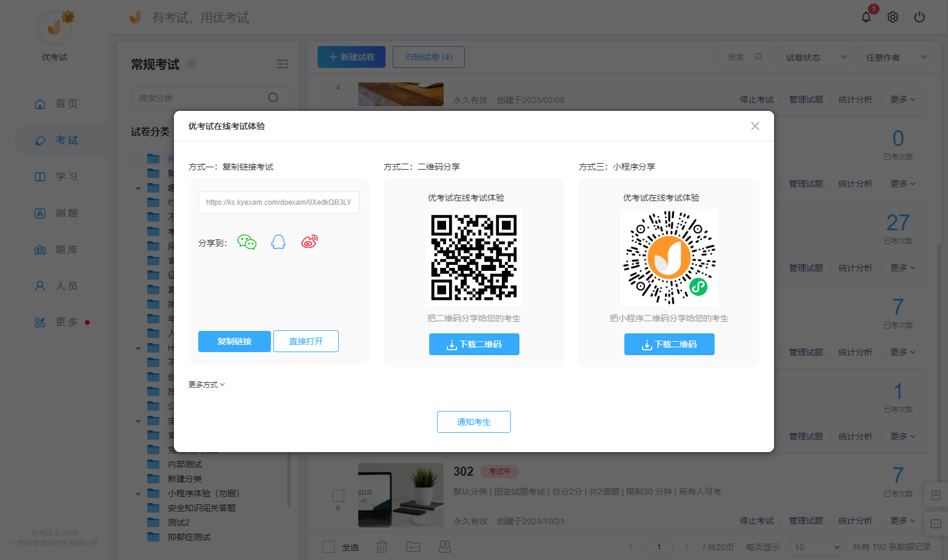This screenshot has height=560, width=948.
Task: Open 更多 section in sidebar
Action: (x=56, y=322)
